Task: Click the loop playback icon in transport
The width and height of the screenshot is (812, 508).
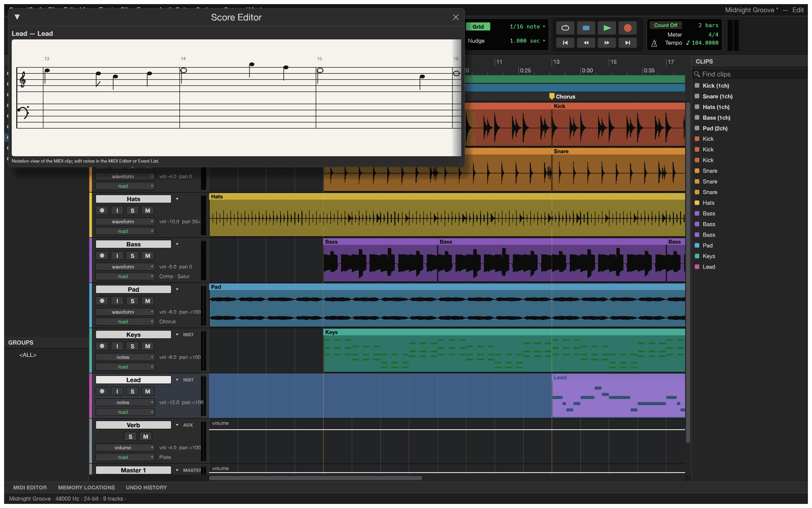Action: (x=565, y=28)
